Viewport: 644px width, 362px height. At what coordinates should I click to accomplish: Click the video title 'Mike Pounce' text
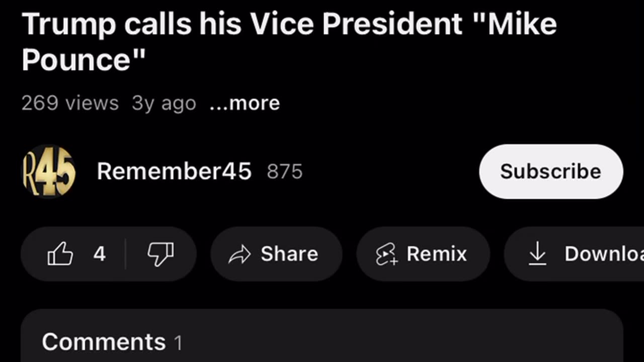pos(289,41)
